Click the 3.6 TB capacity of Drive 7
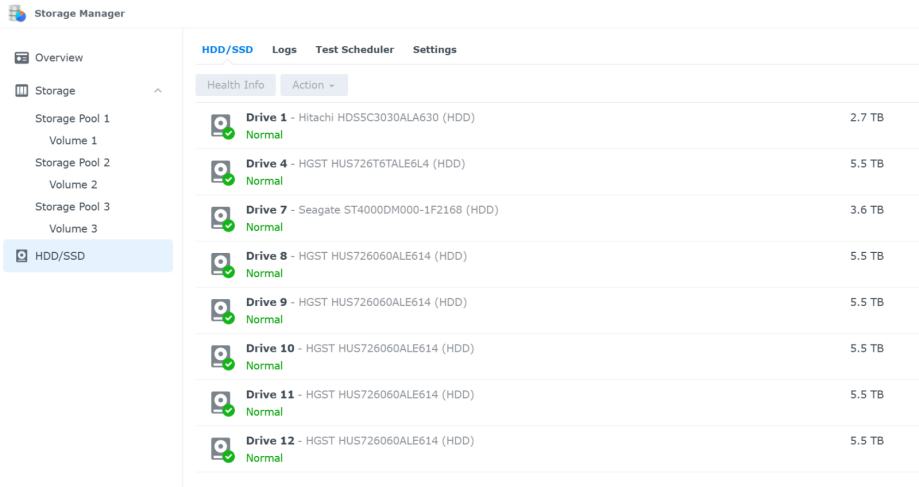 pos(867,210)
